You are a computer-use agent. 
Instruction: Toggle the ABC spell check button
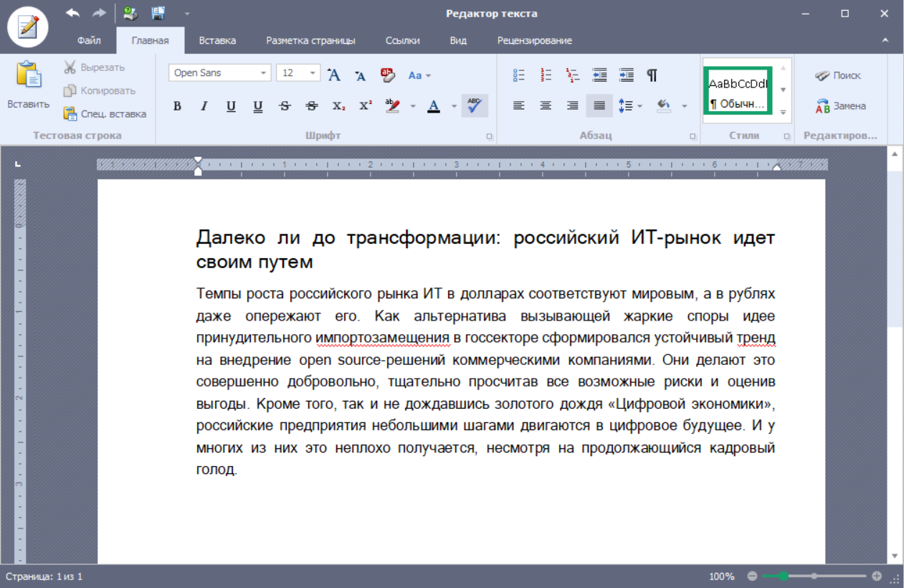[475, 106]
